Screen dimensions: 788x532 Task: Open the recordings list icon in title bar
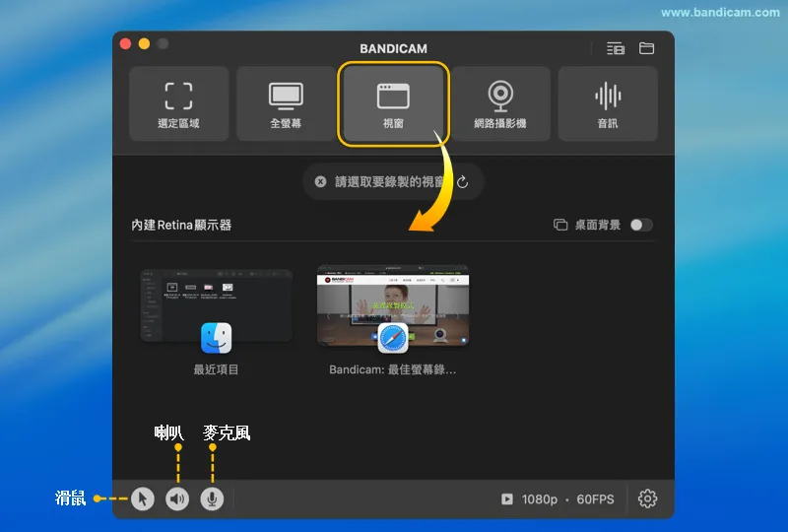pos(616,48)
